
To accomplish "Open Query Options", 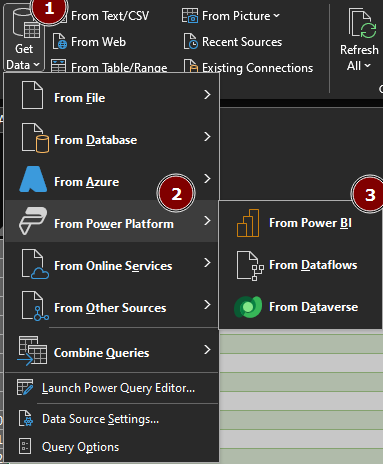I will coord(112,447).
